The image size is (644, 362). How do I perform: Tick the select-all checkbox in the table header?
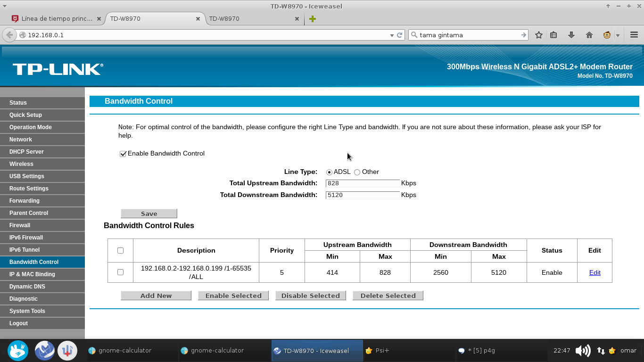(x=120, y=251)
